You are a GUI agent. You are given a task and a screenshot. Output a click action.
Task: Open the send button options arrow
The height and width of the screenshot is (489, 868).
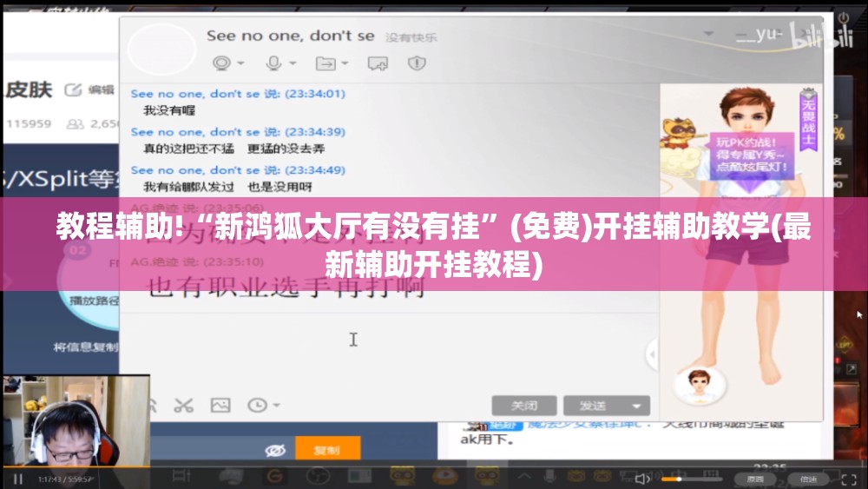point(637,406)
